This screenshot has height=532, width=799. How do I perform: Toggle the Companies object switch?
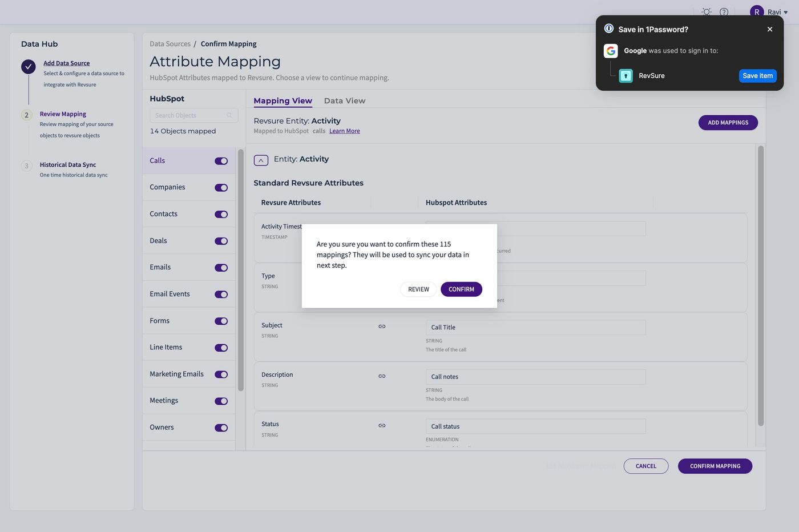coord(221,188)
